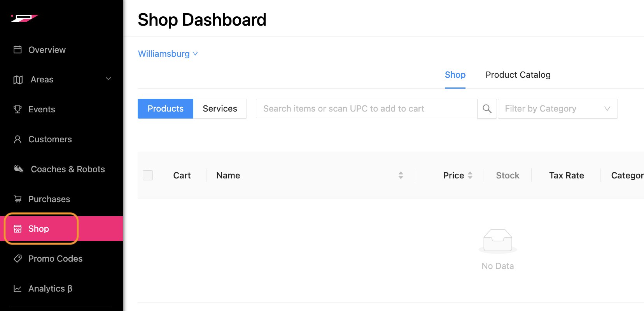This screenshot has height=311, width=644.
Task: Click the Events trophy icon
Action: 17,109
